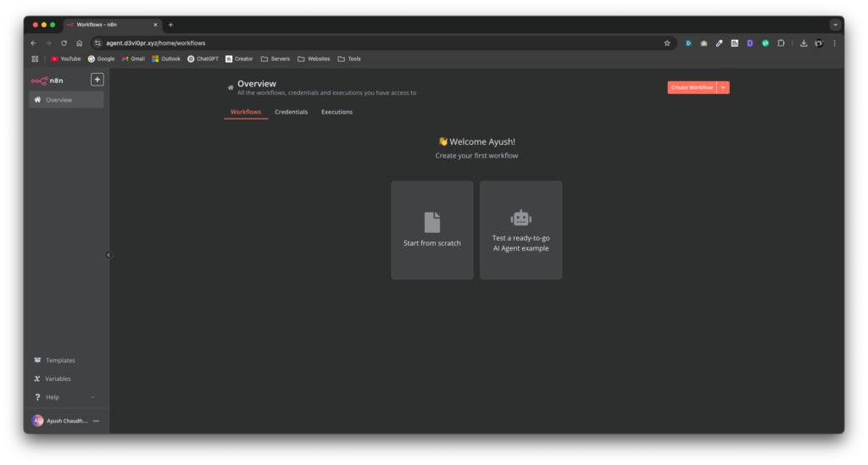
Task: Click the browser profile avatar in the toolbar
Action: pos(820,43)
